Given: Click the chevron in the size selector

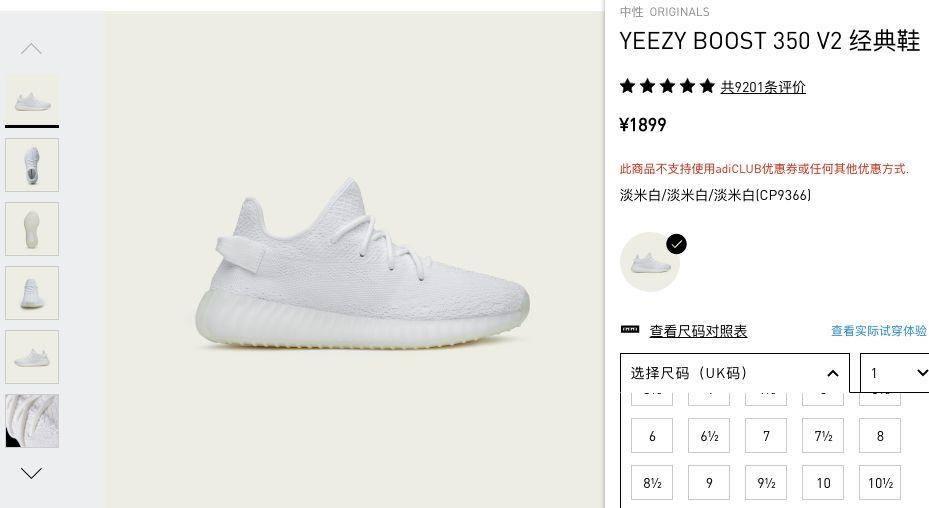Looking at the screenshot, I should [832, 373].
